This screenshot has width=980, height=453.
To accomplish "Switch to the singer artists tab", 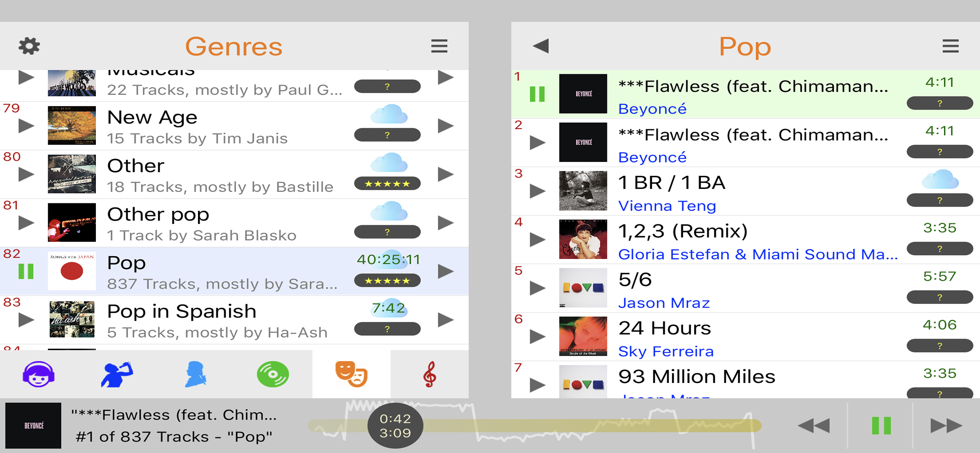I will pyautogui.click(x=117, y=374).
